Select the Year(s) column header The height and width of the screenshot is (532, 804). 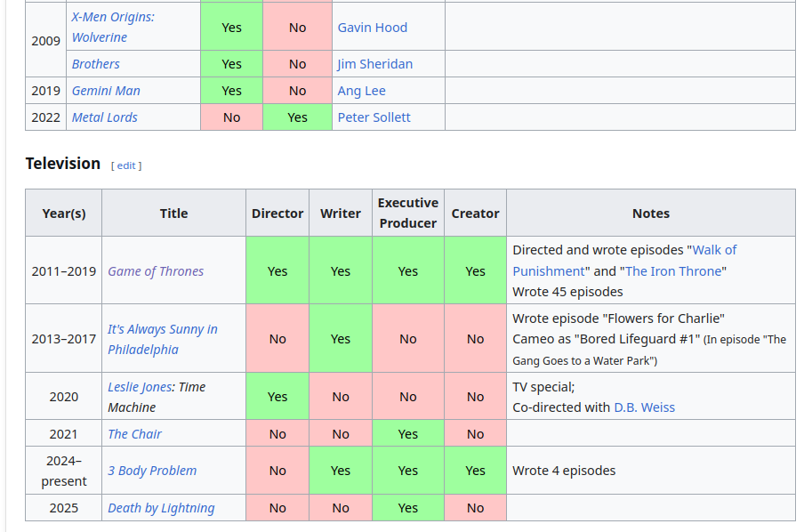(x=63, y=213)
